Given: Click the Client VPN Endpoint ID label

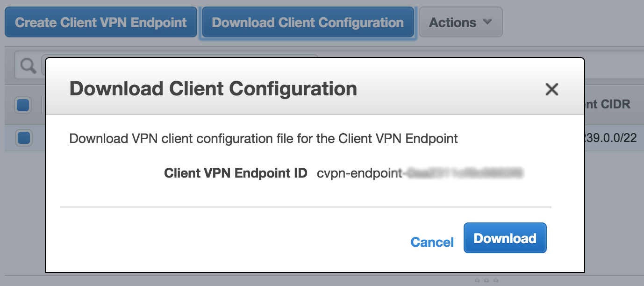Looking at the screenshot, I should pyautogui.click(x=236, y=173).
